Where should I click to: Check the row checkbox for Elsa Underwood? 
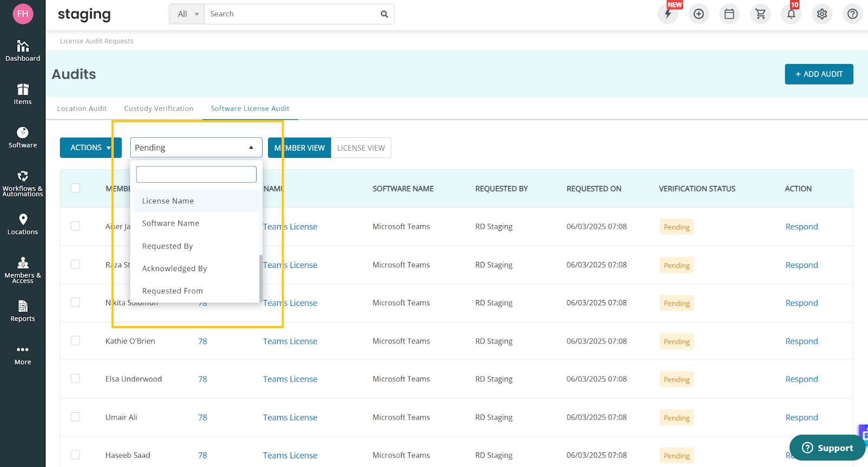pyautogui.click(x=75, y=379)
